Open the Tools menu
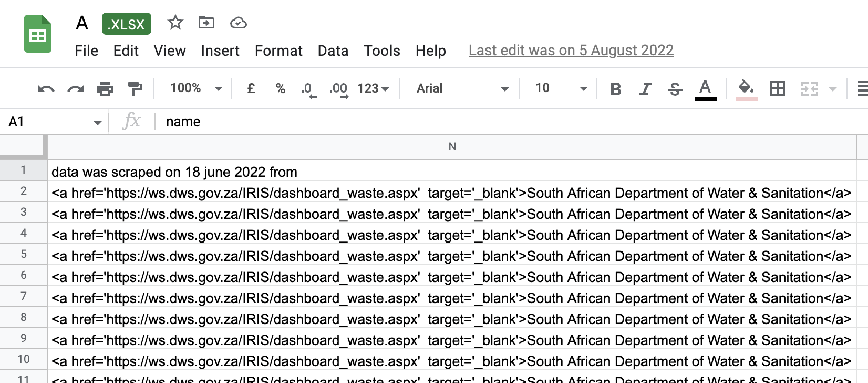Image resolution: width=868 pixels, height=383 pixels. [x=382, y=51]
